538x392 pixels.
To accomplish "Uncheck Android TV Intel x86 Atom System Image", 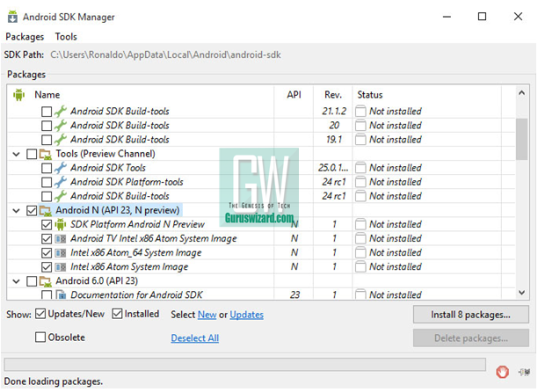I will (x=47, y=239).
